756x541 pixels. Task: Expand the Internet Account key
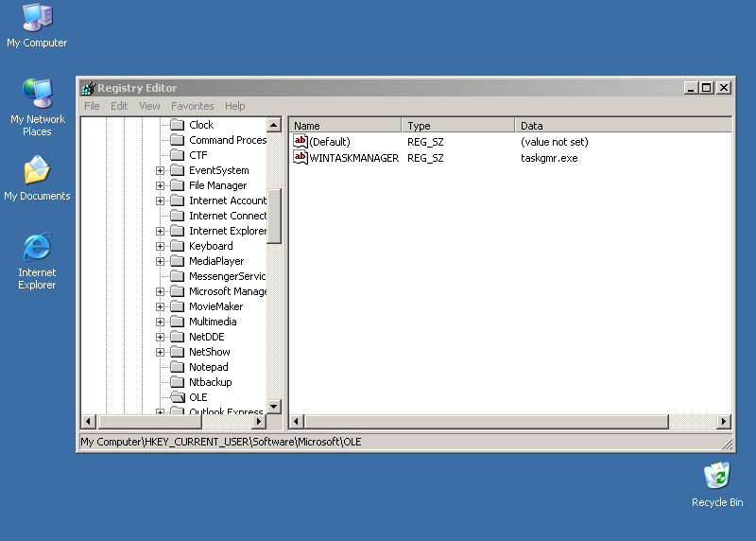[x=160, y=201]
